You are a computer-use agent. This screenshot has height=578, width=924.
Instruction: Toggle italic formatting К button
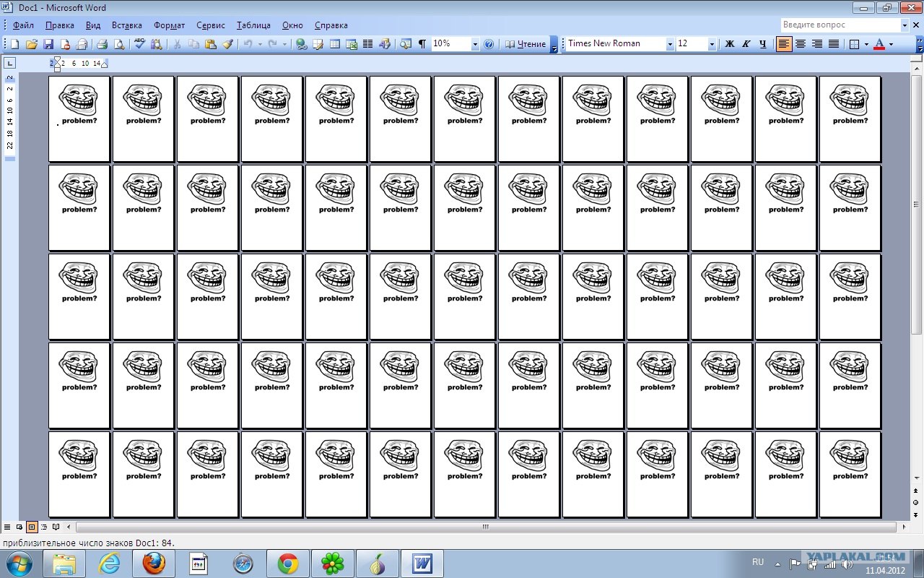click(746, 44)
